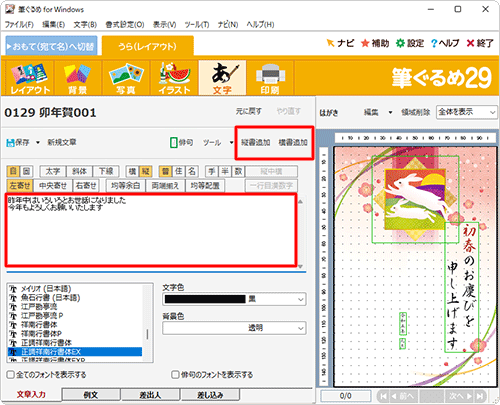The width and height of the screenshot is (500, 405).
Task: Click 縦書追加 button
Action: (256, 142)
